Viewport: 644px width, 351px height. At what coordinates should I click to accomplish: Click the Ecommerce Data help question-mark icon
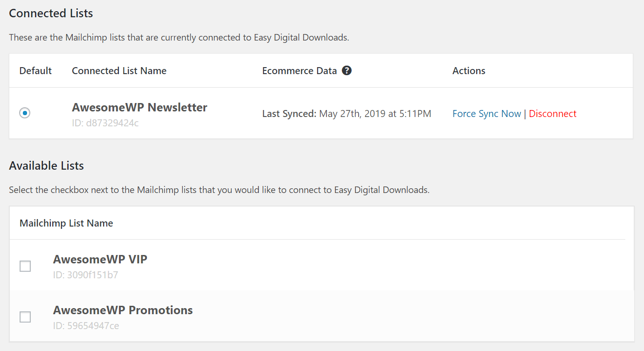346,71
